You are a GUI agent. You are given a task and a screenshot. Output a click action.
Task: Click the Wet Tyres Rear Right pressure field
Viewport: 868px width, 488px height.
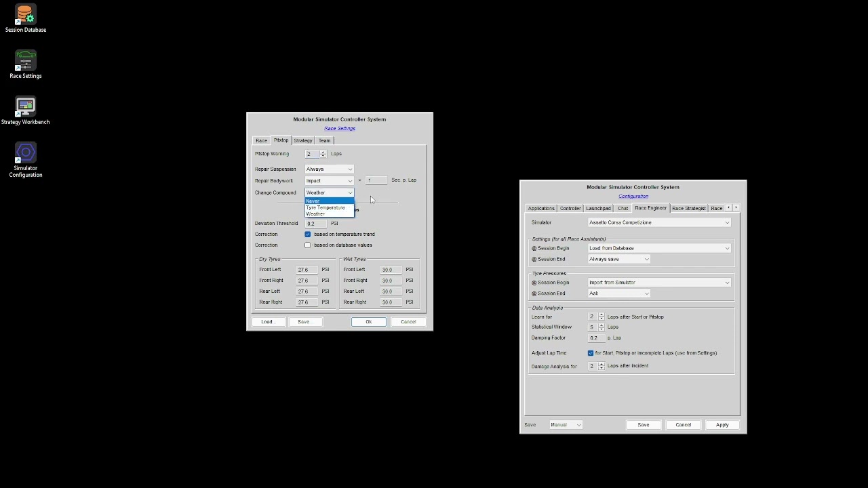coord(391,302)
